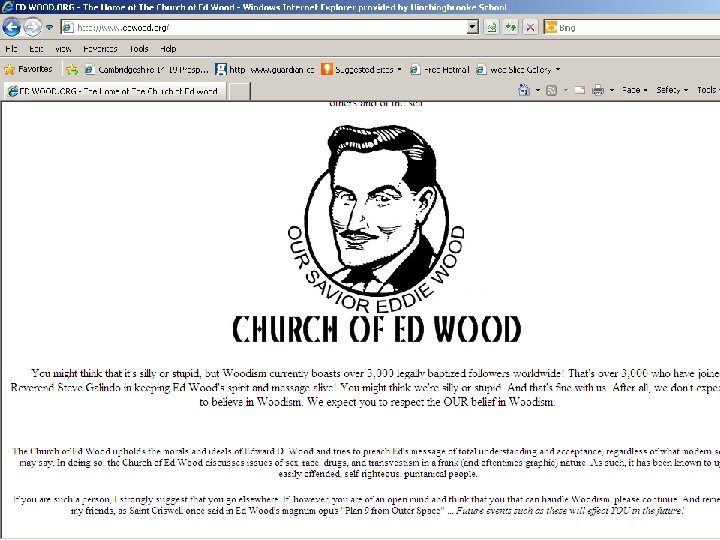720x540 pixels.
Task: Open the View menu
Action: click(x=63, y=49)
